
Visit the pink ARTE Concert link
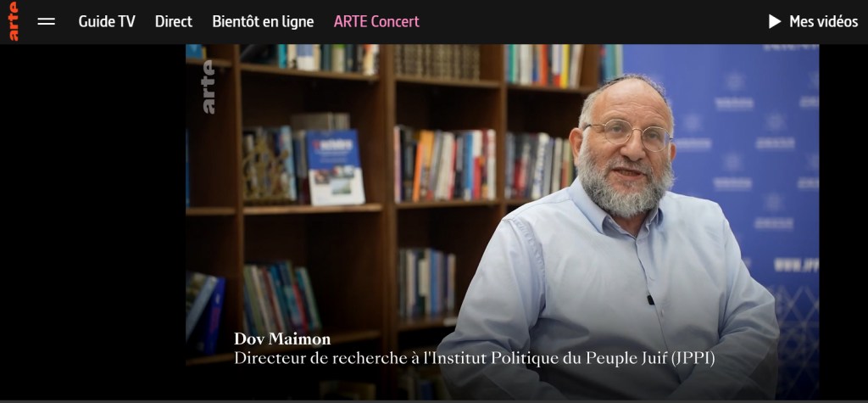click(376, 21)
